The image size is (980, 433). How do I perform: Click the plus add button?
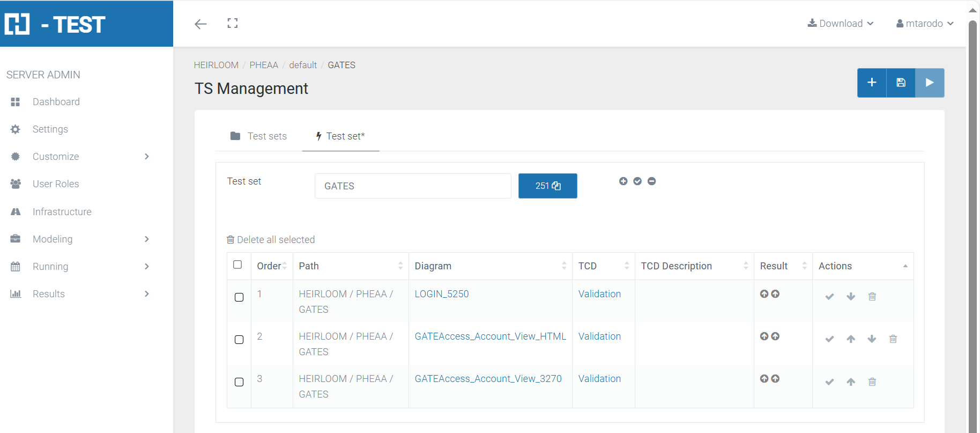tap(872, 83)
